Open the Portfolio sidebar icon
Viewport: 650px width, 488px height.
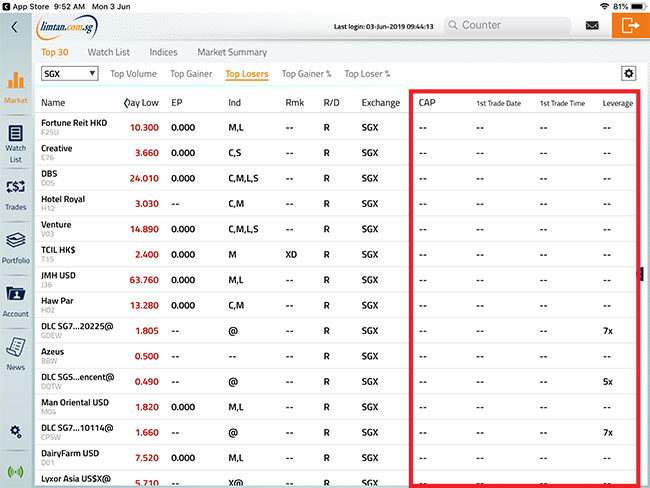(x=16, y=248)
